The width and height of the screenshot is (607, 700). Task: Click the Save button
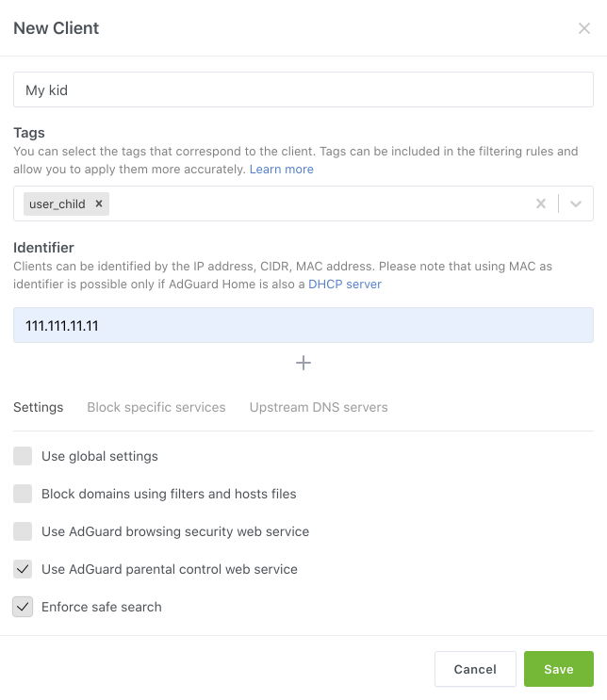(558, 669)
